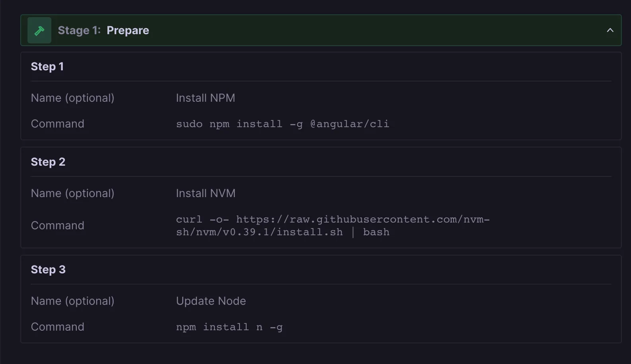Select the sudo npm install @angular/cli command
The height and width of the screenshot is (364, 631).
click(x=282, y=124)
